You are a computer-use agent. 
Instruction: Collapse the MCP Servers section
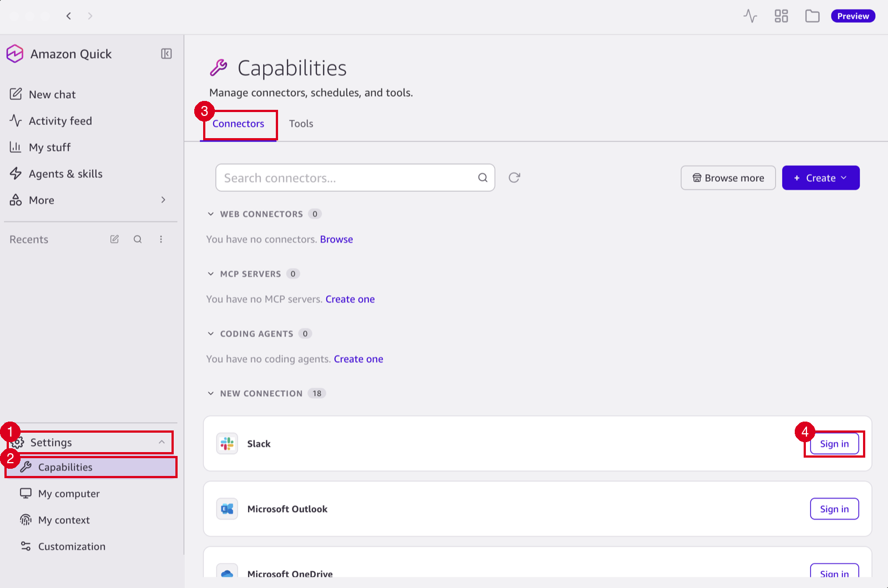211,274
